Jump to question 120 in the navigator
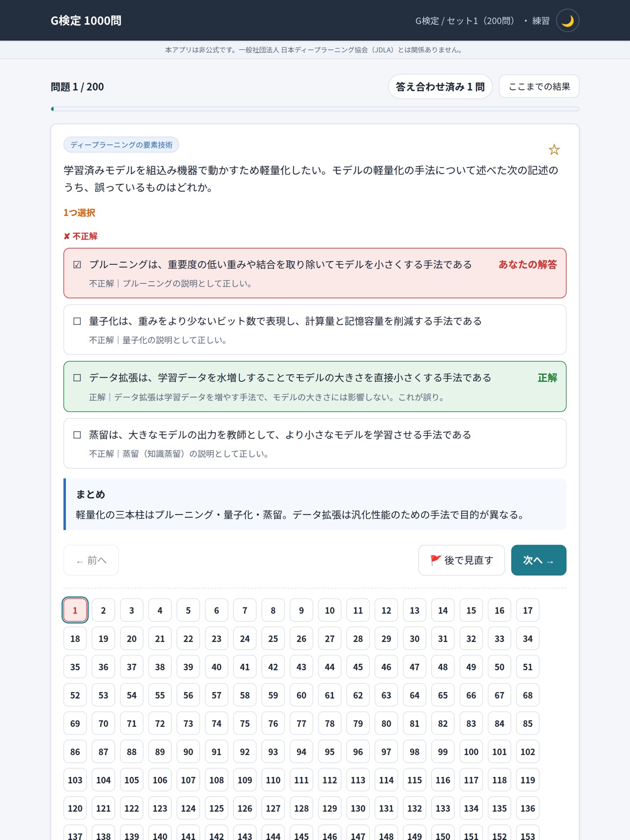Screen dimensions: 630x840 [75, 808]
